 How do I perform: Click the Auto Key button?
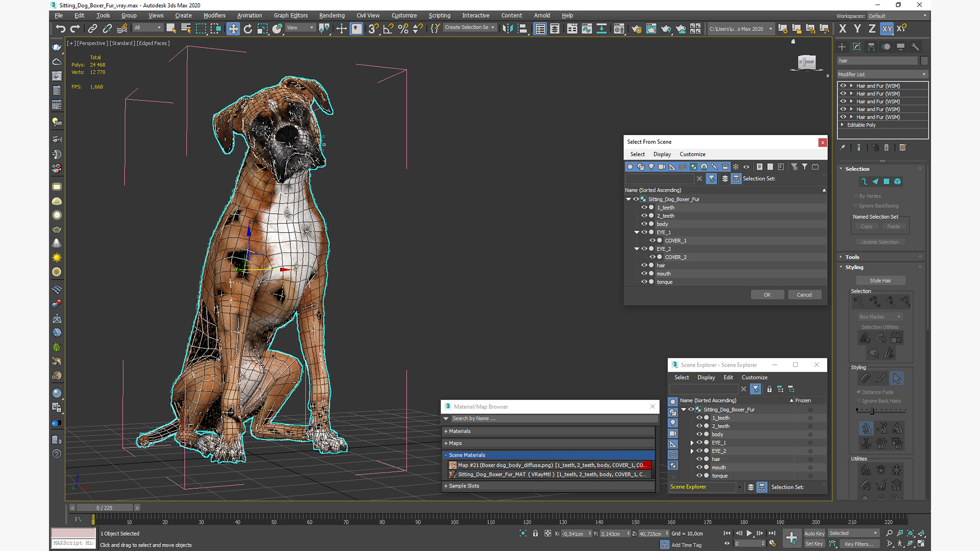(x=814, y=534)
